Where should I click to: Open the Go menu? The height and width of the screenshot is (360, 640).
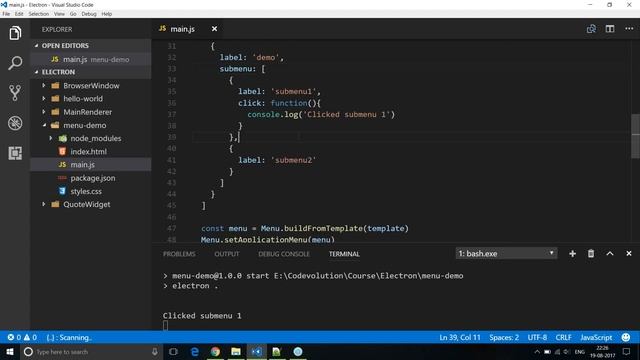click(73, 14)
